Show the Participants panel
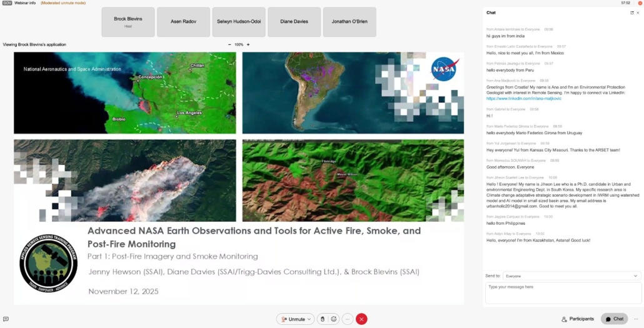Viewport: 644px width, 328px height. pyautogui.click(x=578, y=319)
